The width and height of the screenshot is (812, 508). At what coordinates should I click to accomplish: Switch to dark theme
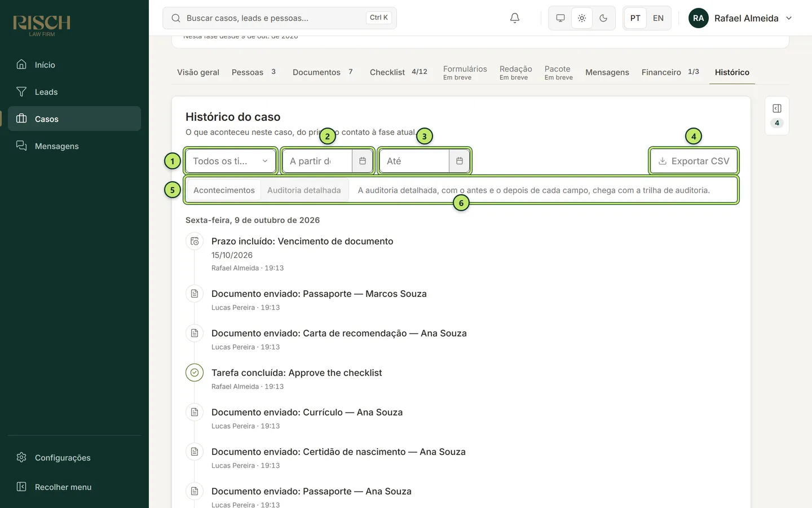(x=603, y=18)
